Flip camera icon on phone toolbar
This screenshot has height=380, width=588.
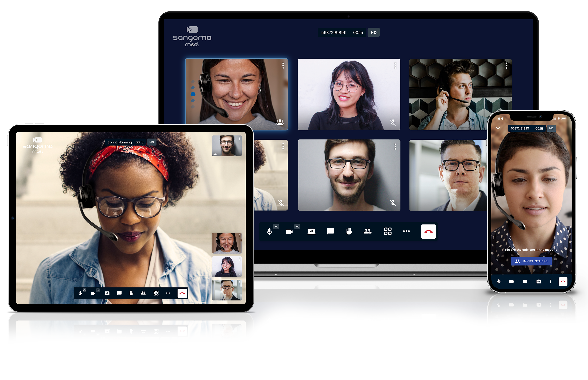click(539, 282)
